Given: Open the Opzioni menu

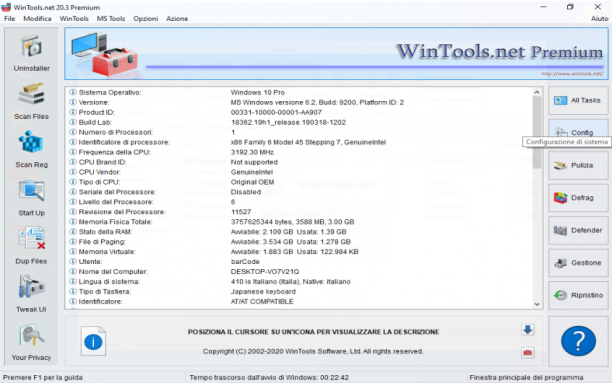Looking at the screenshot, I should (146, 18).
